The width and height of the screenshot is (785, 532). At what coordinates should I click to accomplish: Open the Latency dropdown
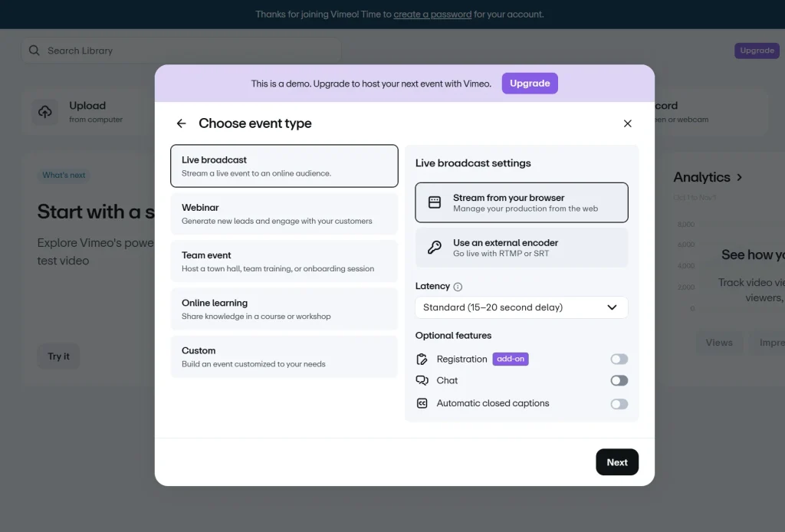tap(521, 306)
